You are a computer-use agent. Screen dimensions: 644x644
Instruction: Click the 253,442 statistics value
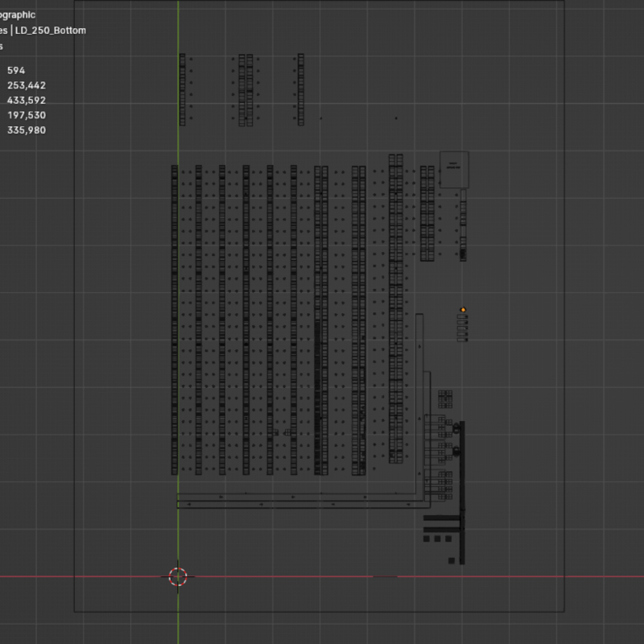point(27,85)
